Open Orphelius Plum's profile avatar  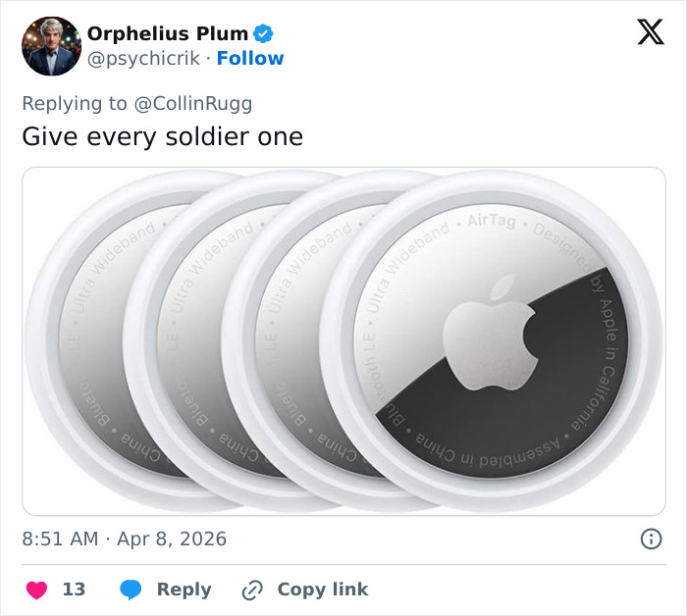[51, 46]
